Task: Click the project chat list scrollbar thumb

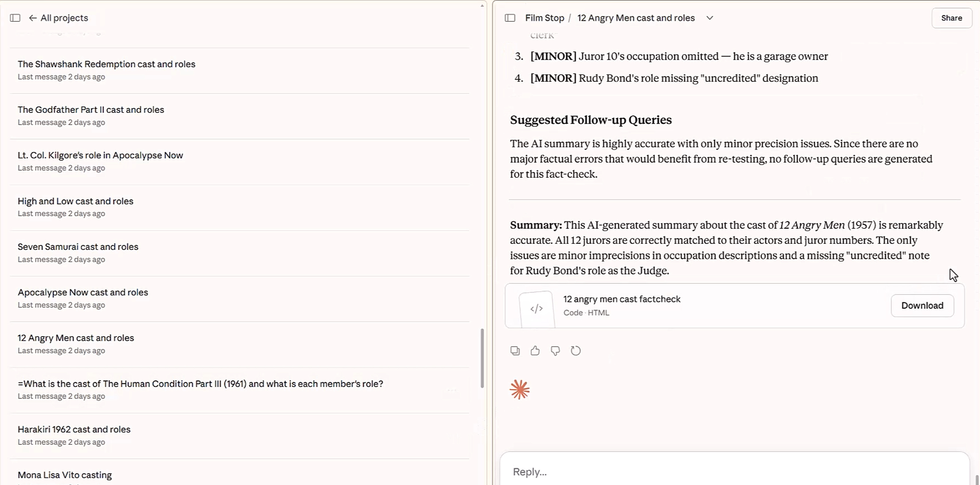Action: (x=482, y=358)
